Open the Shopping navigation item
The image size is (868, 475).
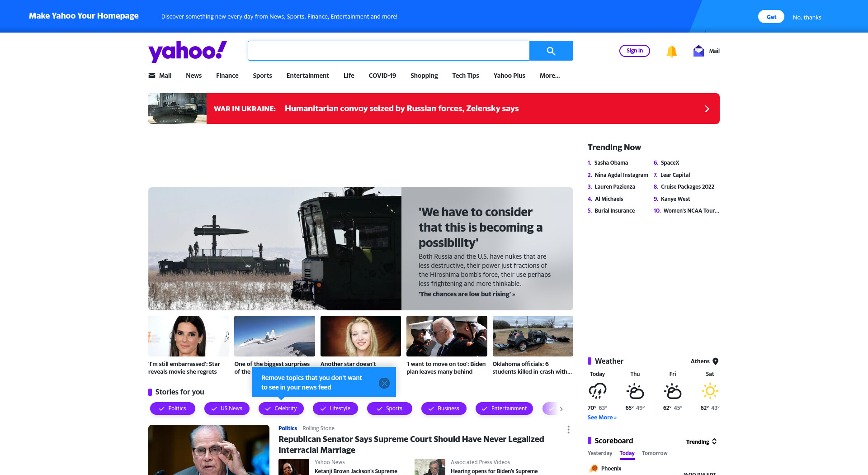click(x=424, y=76)
